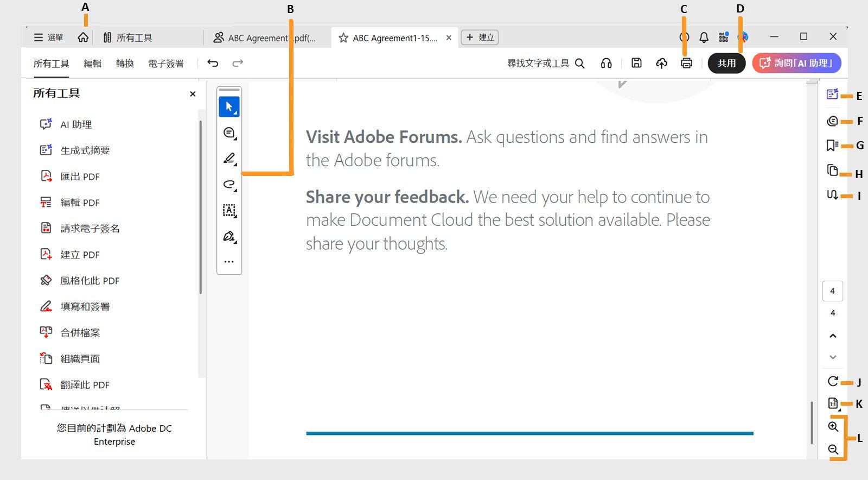
Task: Go to the Home screen icon
Action: (83, 37)
